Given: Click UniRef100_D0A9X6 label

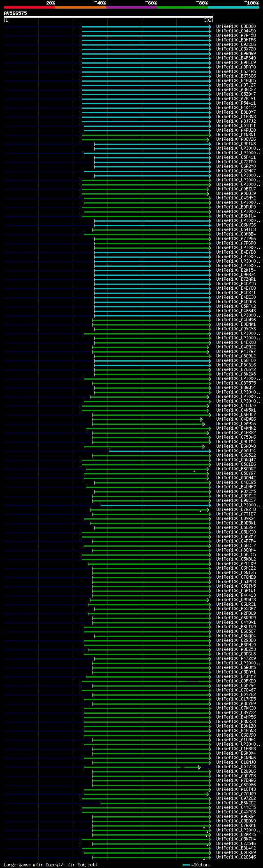Looking at the screenshot, I should pos(236,424).
